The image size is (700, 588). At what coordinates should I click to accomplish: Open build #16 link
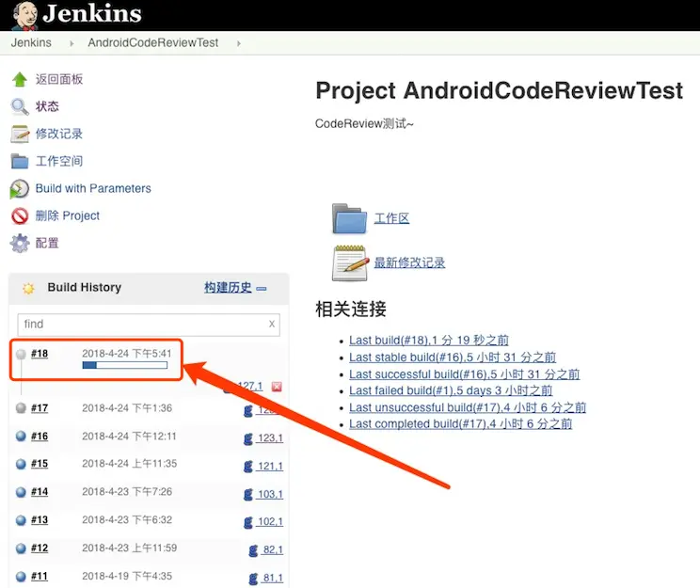click(x=40, y=437)
